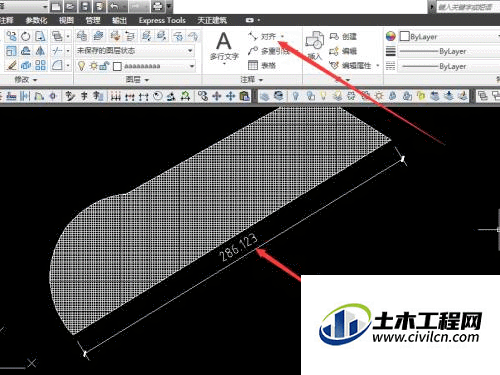Click the circular center-mark icon in dimension toolbar
Viewport: 500px width, 375px height.
coord(158,96)
